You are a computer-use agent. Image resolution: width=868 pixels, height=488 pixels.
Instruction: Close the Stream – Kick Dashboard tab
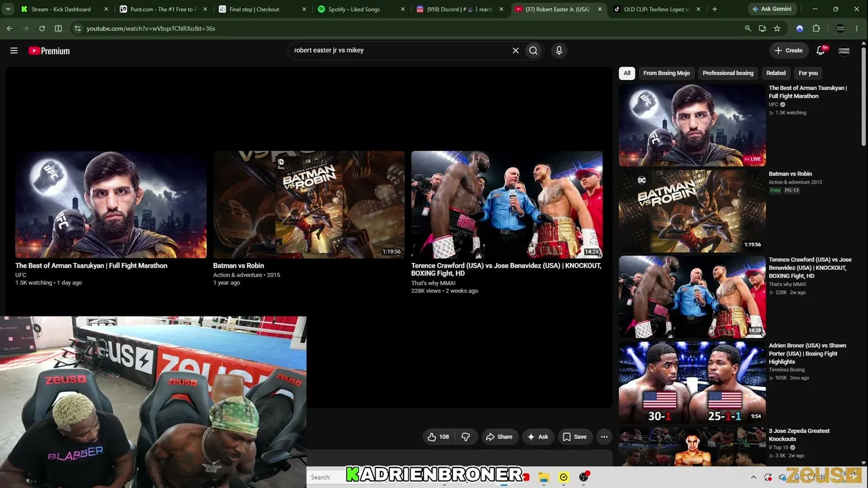point(106,9)
